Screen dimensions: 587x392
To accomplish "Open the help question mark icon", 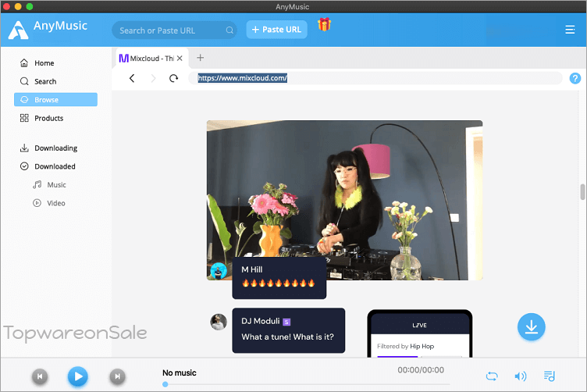I will point(575,78).
